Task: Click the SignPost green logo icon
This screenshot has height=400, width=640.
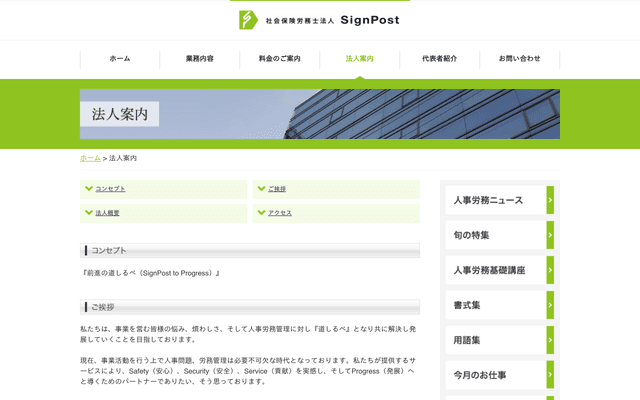Action: click(248, 20)
